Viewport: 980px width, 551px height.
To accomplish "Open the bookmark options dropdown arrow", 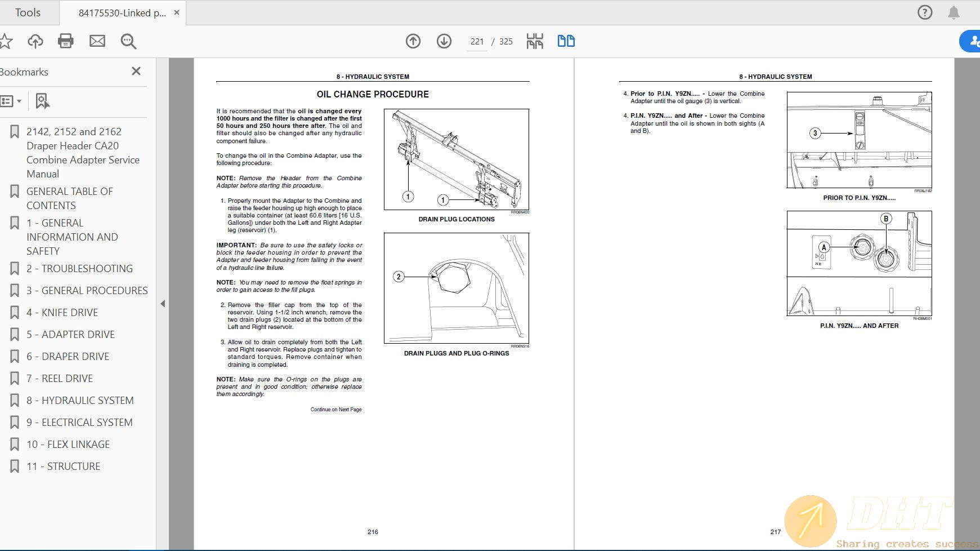I will (20, 101).
